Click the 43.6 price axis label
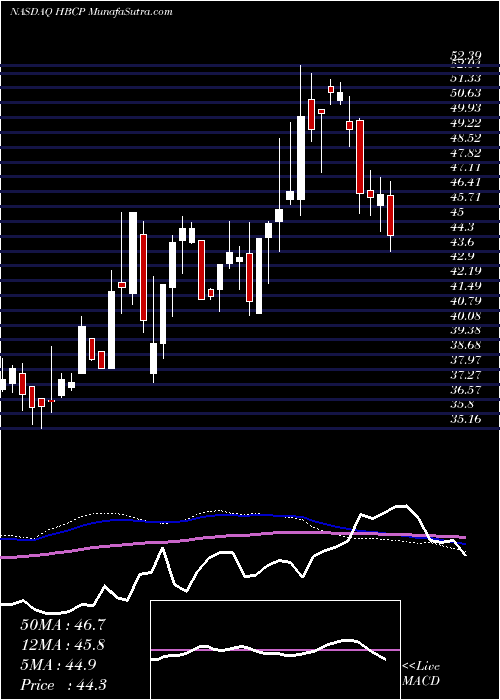This screenshot has width=500, height=700. tap(463, 242)
